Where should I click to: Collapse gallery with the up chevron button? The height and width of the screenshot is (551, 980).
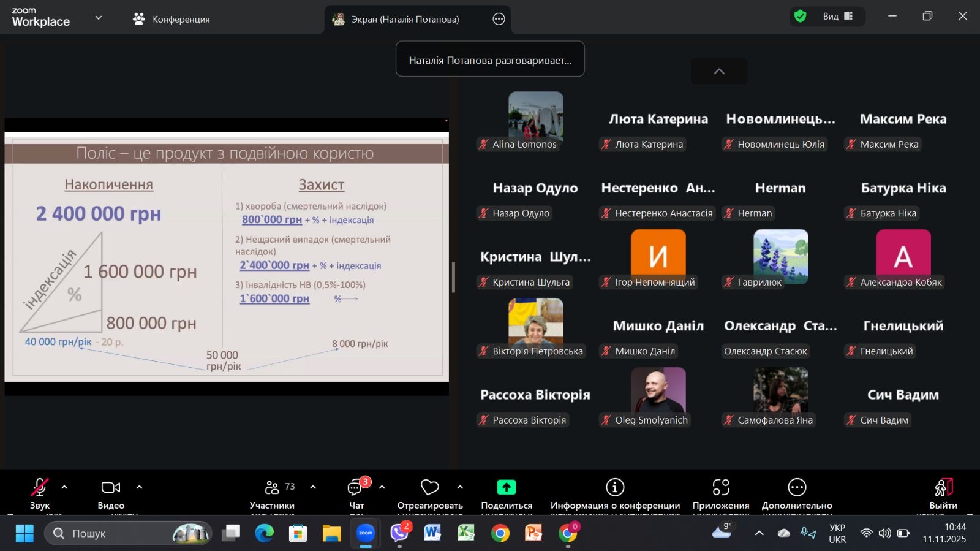coord(719,72)
